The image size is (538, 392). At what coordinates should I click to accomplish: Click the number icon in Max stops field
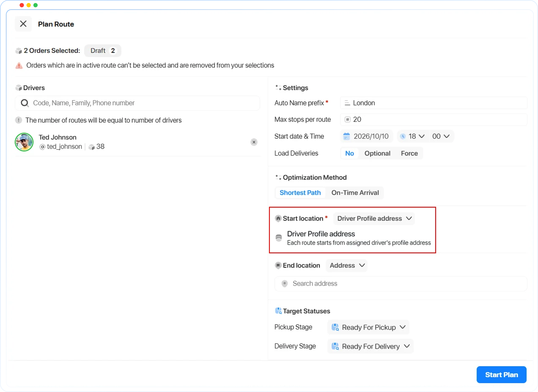pos(348,120)
